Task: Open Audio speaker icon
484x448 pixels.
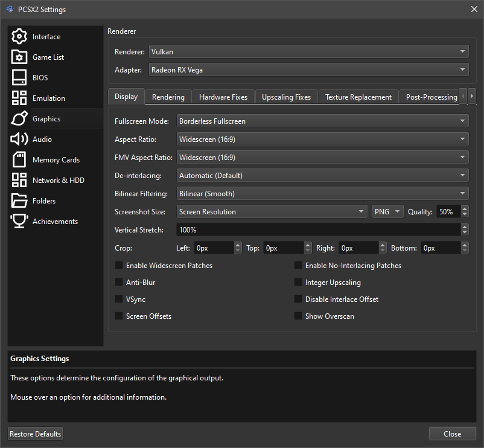Action: [x=19, y=139]
